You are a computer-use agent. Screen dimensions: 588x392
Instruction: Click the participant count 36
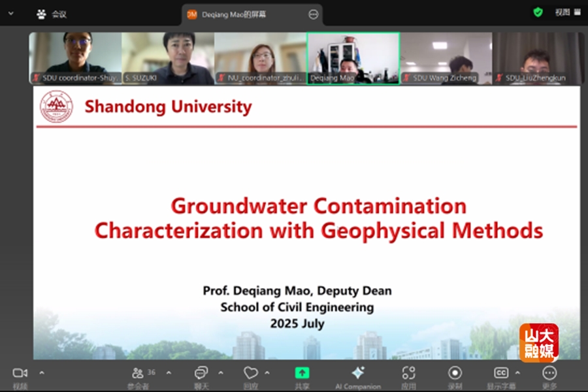(x=151, y=372)
